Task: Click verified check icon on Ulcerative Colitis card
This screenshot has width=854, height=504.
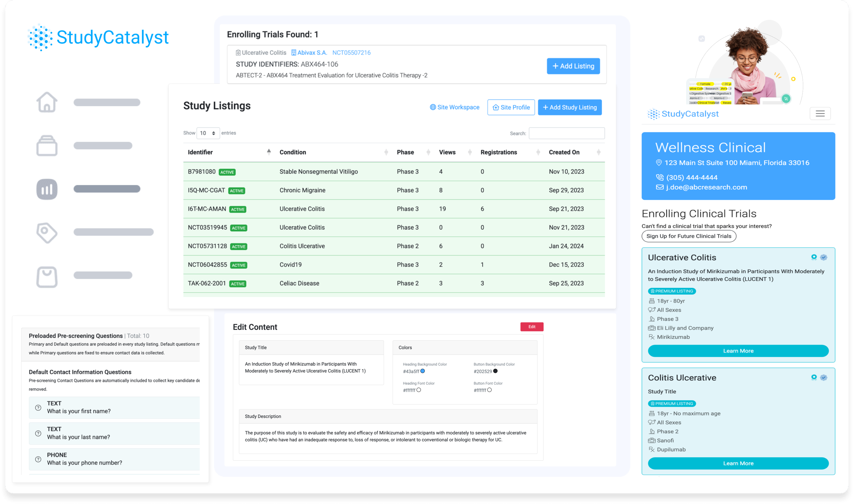Action: pos(823,257)
